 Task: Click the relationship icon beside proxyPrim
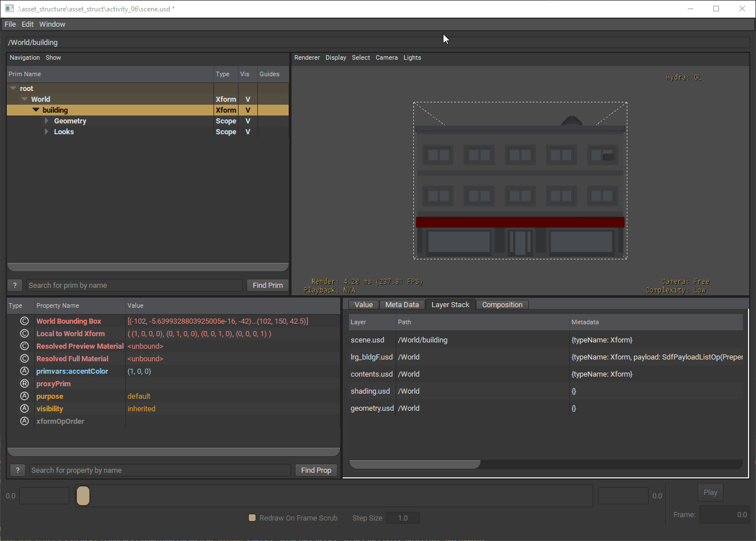pos(24,383)
